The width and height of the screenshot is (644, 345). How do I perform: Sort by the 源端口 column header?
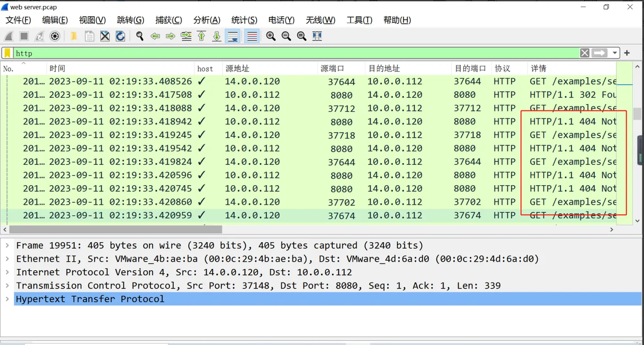point(341,68)
